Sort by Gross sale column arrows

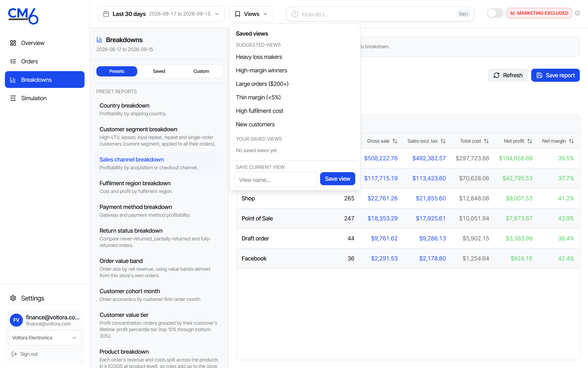point(395,141)
